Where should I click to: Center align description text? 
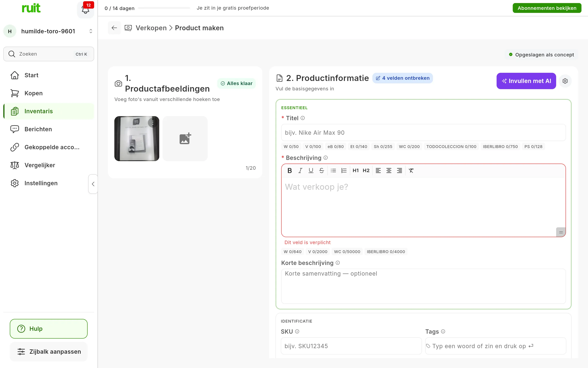(389, 171)
